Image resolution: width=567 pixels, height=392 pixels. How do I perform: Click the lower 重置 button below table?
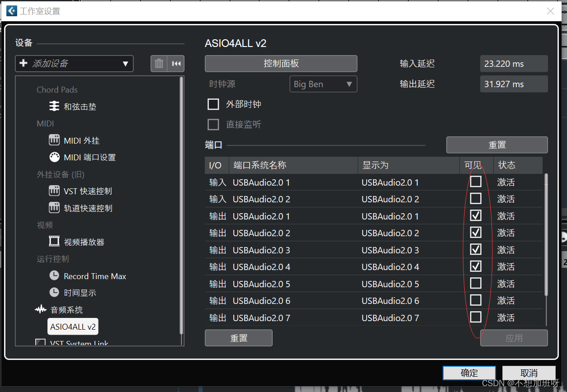tap(239, 338)
